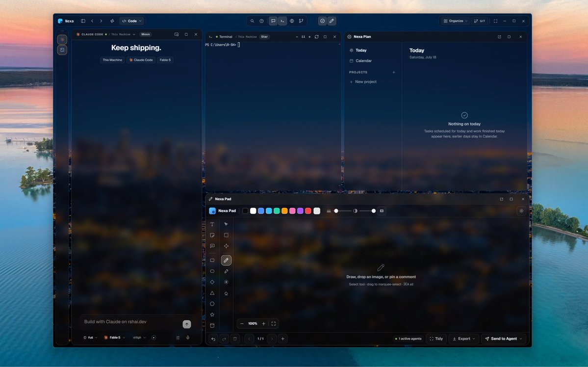Click New project in Nexa Plan
The image size is (588, 367).
tap(363, 82)
